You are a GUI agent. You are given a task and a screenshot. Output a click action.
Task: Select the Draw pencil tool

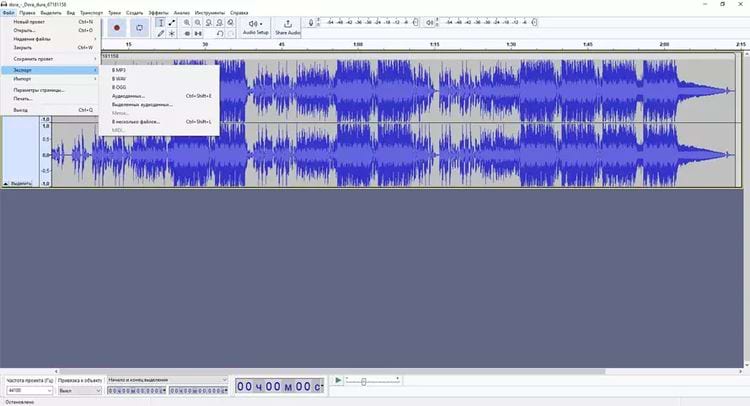tap(161, 33)
